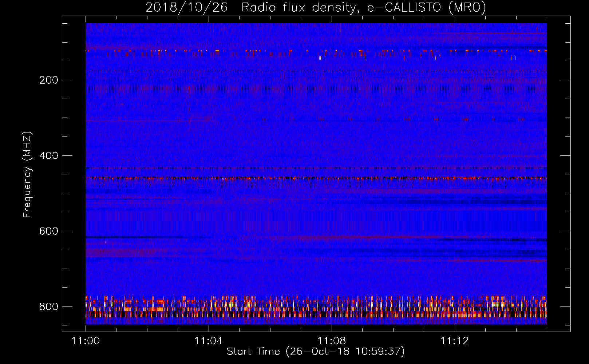This screenshot has width=589, height=364.
Task: Click the 11:12 time tick label
Action: [x=455, y=341]
